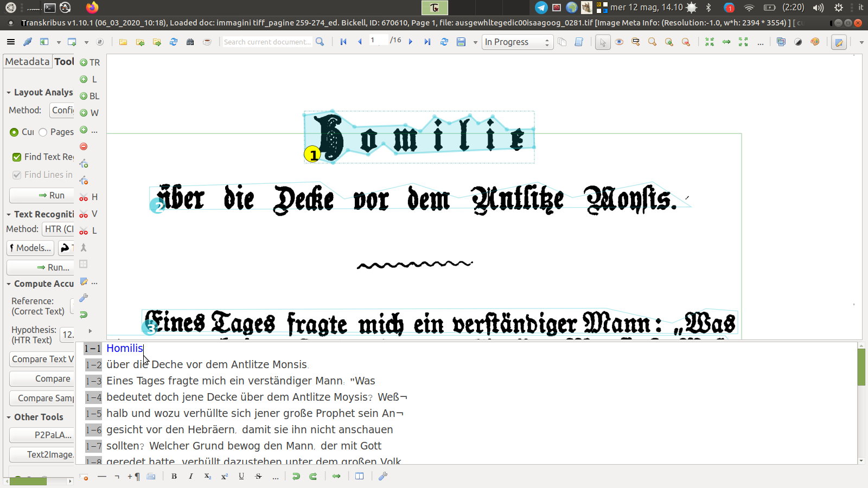Select the Current page radio button
Image resolution: width=868 pixels, height=488 pixels.
15,132
